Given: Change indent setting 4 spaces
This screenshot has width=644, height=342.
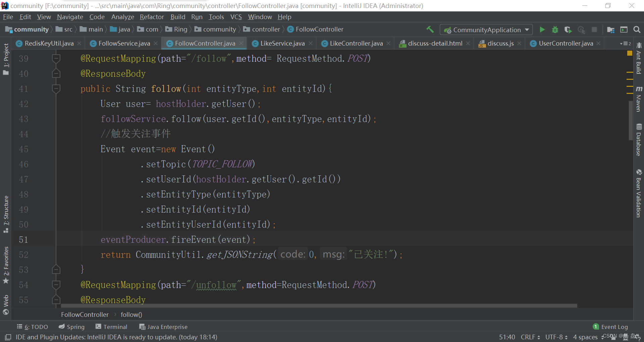Looking at the screenshot, I should (585, 337).
